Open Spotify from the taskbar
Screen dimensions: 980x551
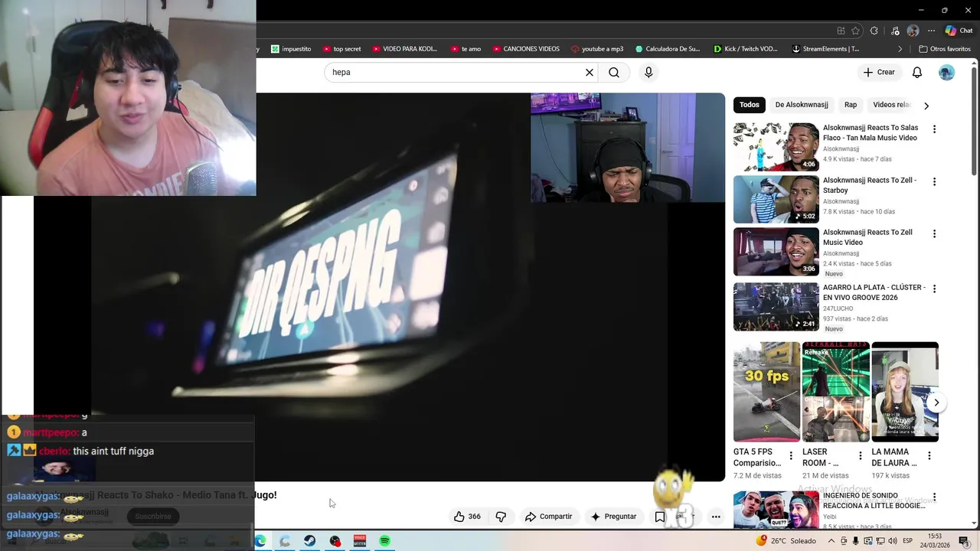click(384, 541)
